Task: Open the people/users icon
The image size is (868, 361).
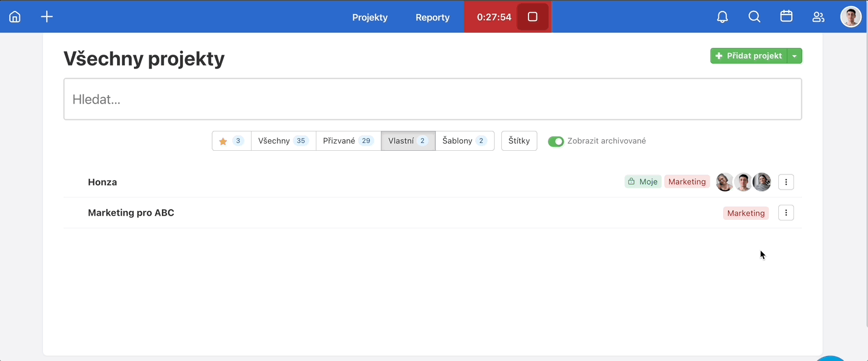Action: (x=818, y=17)
